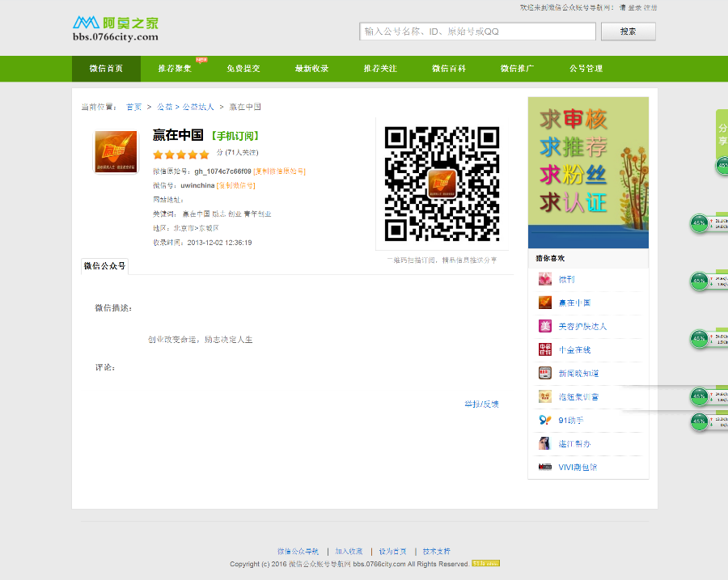Viewport: 728px width, 580px height.
Task: Open the 泡妞集训营 icon
Action: [x=545, y=396]
